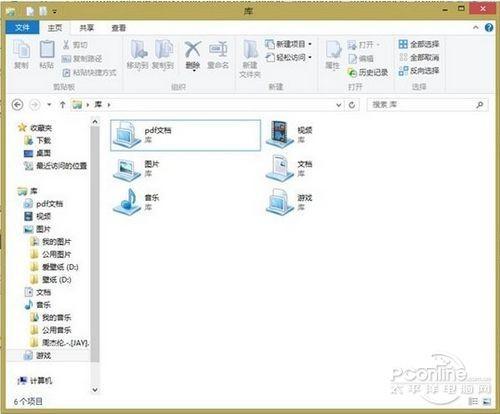This screenshot has height=414, width=500.
Task: Open recent locations dropdown arrow
Action: point(49,105)
